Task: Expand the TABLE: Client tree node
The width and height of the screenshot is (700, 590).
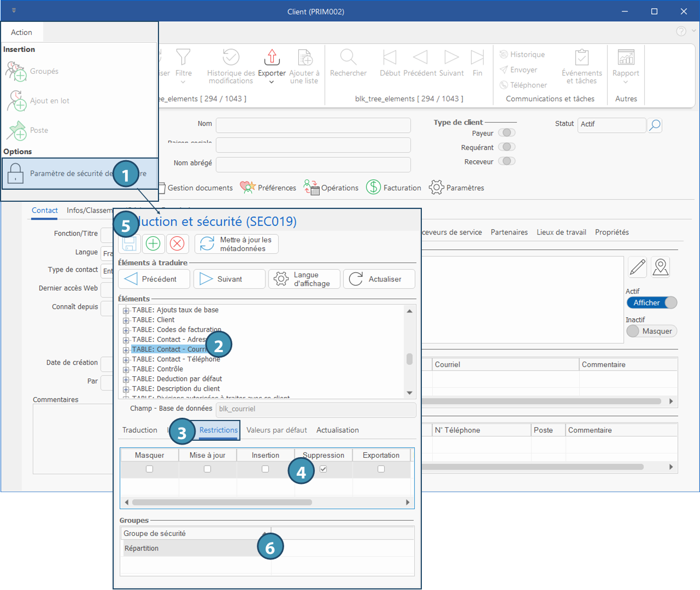Action: point(126,320)
